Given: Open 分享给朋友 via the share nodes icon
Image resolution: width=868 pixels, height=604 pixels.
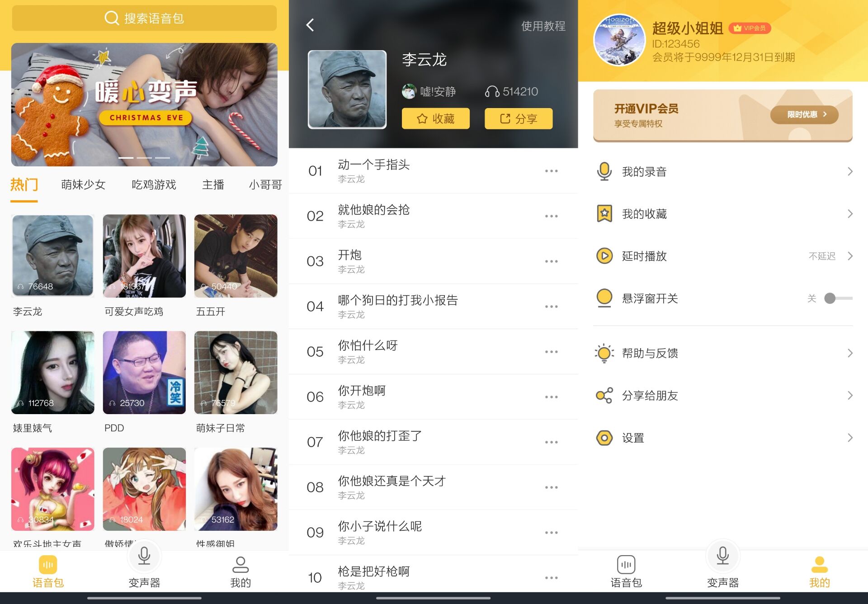Looking at the screenshot, I should [603, 395].
